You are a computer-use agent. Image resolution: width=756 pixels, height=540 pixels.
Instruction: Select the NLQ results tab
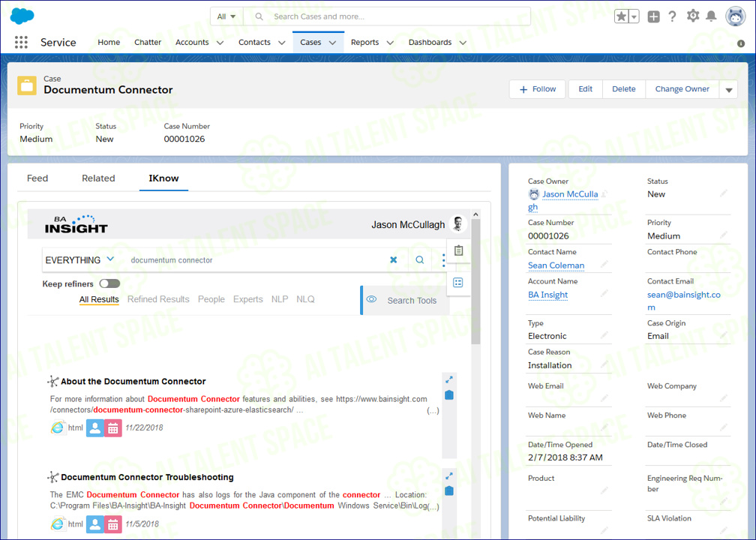click(x=305, y=299)
